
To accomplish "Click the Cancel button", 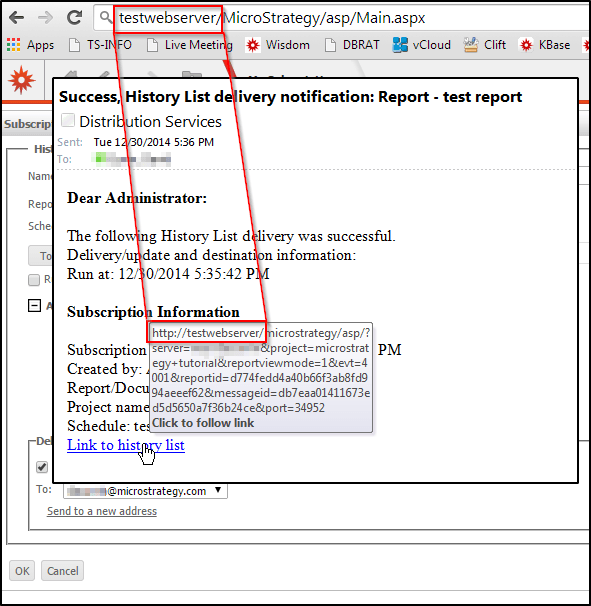I will point(63,570).
